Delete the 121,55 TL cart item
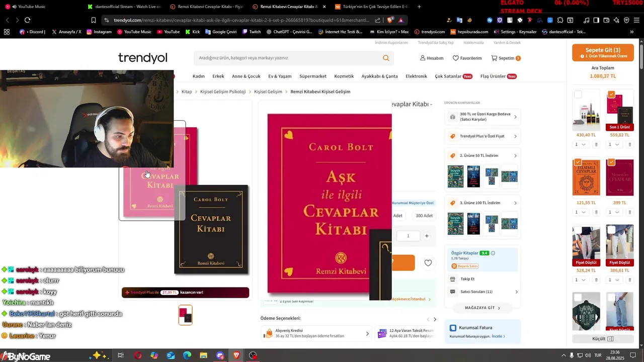 (x=596, y=212)
